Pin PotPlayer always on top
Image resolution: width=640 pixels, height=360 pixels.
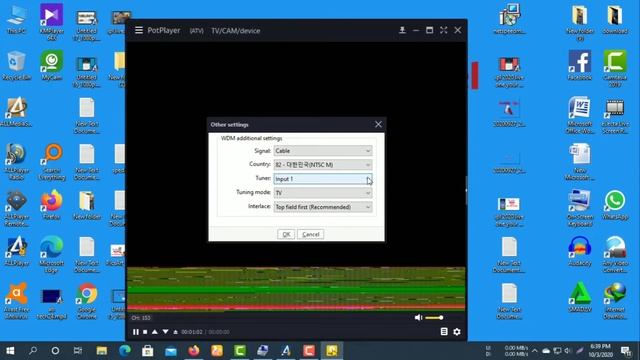[402, 30]
